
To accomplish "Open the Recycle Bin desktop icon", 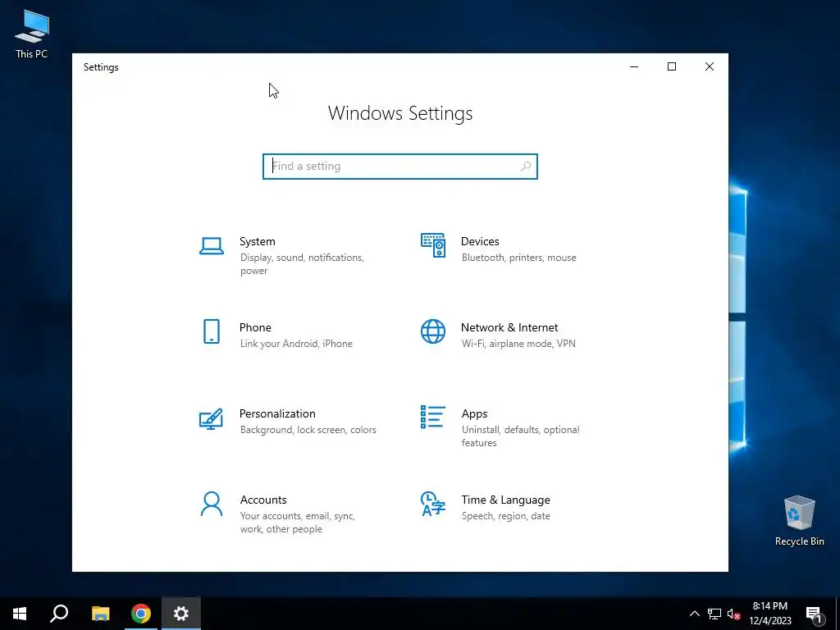I will 799,520.
